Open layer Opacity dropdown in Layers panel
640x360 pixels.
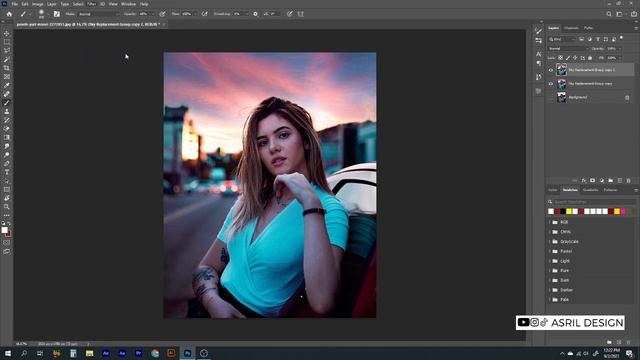tap(619, 49)
